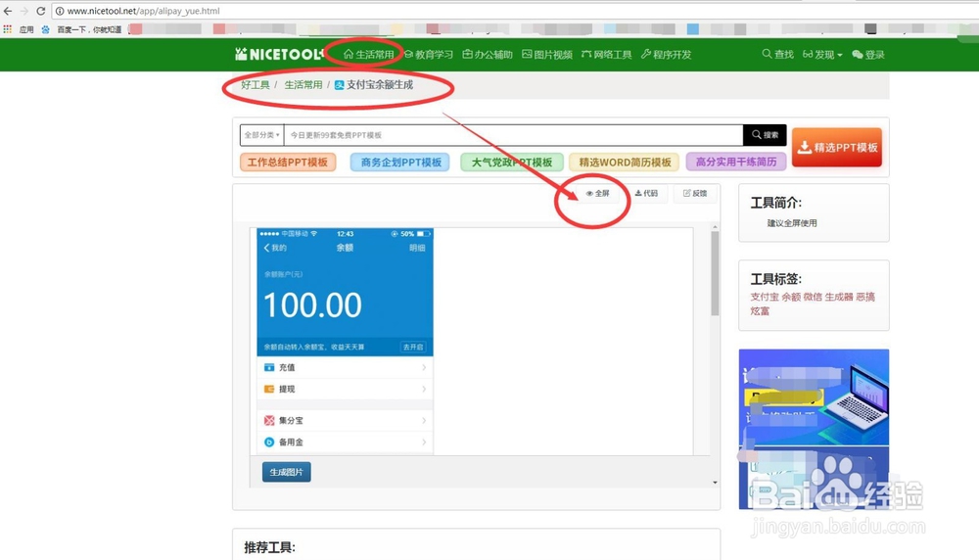Viewport: 979px width, 560px height.
Task: Click the scrollbar down arrow in preview
Action: click(715, 483)
